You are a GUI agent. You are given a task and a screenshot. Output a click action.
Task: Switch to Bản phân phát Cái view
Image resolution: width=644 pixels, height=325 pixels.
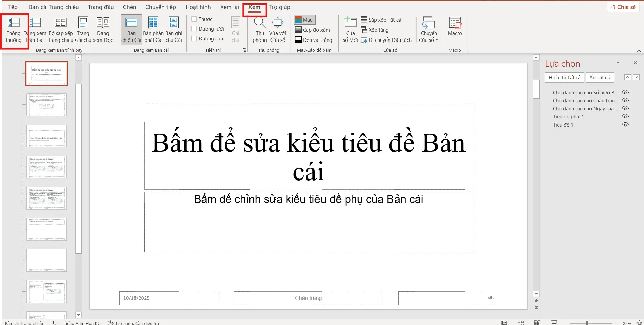coord(153,29)
